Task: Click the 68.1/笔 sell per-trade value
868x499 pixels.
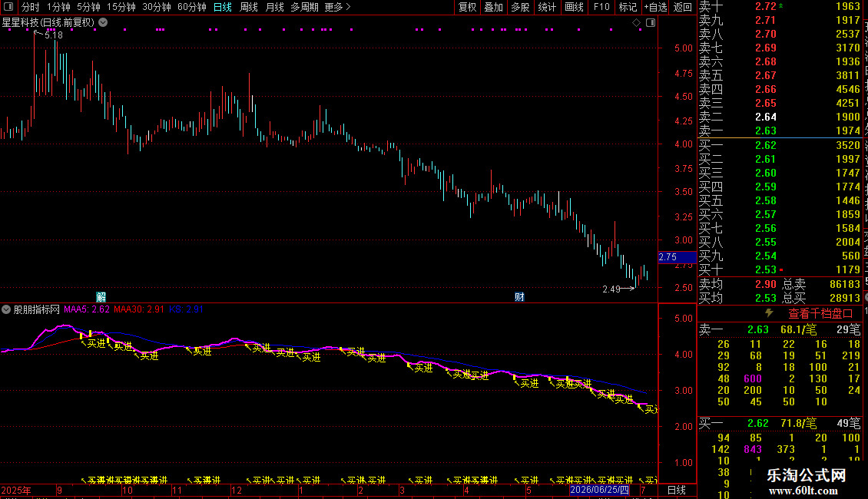Action: 798,329
